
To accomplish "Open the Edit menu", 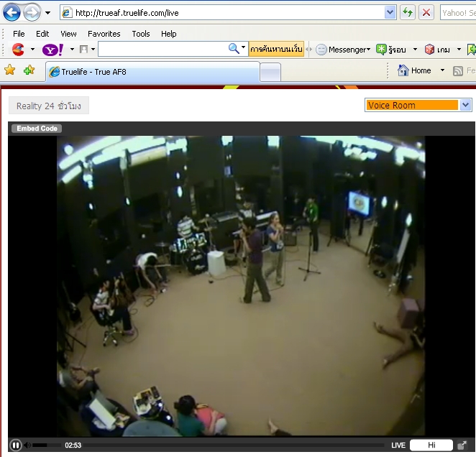I will (x=42, y=34).
